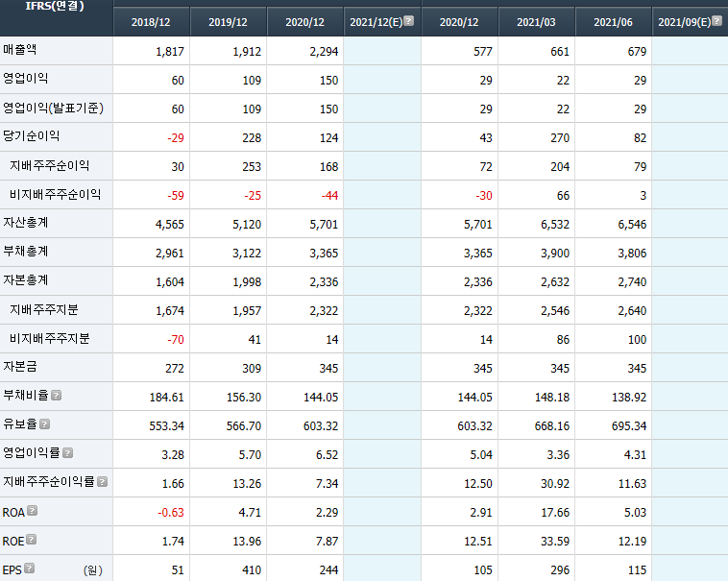Click the IFRS(연결) header label

(x=55, y=6)
